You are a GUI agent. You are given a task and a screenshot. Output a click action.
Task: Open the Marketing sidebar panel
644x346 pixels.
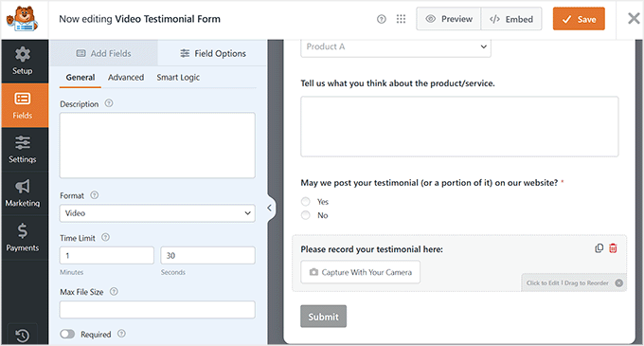23,193
